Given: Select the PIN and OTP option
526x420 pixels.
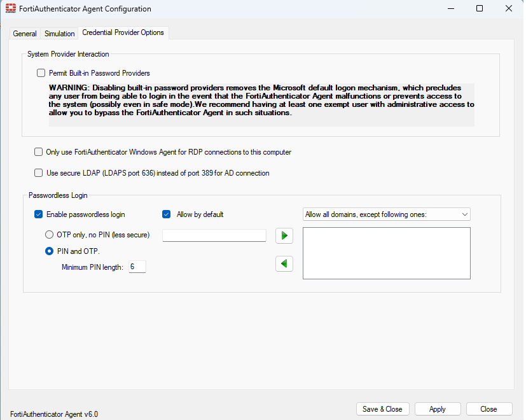Looking at the screenshot, I should pyautogui.click(x=49, y=251).
